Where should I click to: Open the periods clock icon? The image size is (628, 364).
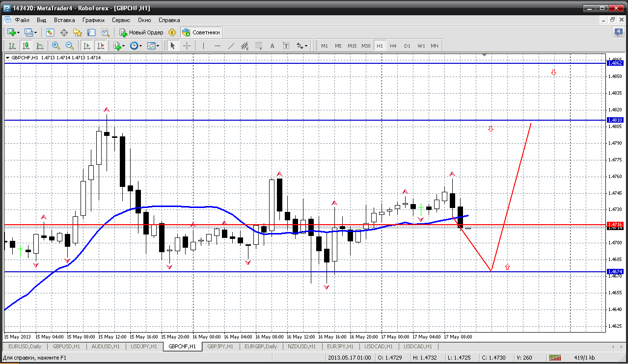coord(134,46)
